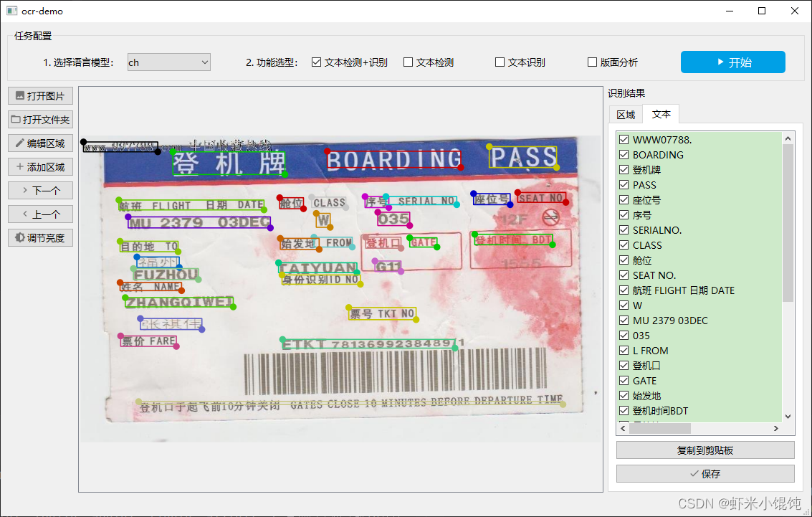Click the G11 gate detection box
This screenshot has width=812, height=517.
point(388,266)
